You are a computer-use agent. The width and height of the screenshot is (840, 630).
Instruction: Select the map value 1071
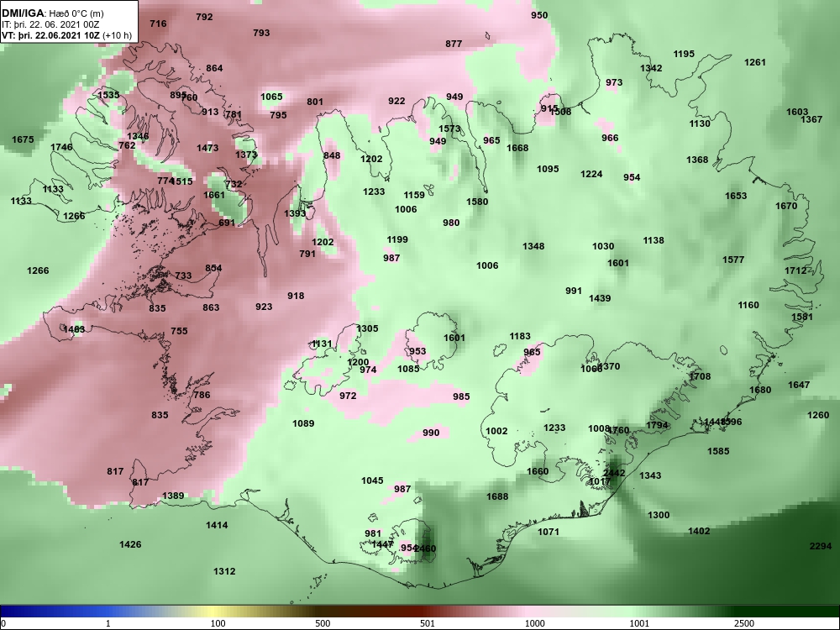pos(548,532)
